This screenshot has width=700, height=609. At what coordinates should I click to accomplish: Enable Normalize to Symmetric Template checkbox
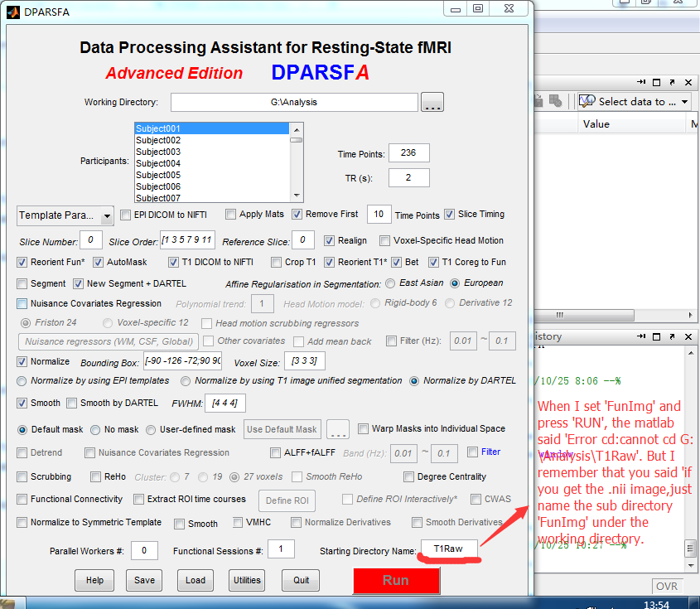click(22, 522)
